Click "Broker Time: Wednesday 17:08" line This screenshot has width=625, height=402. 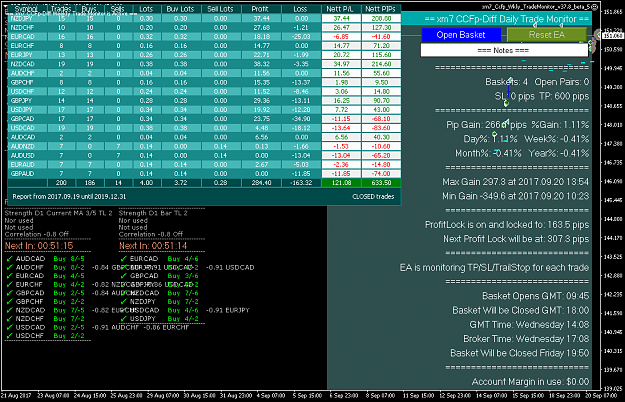coord(526,339)
